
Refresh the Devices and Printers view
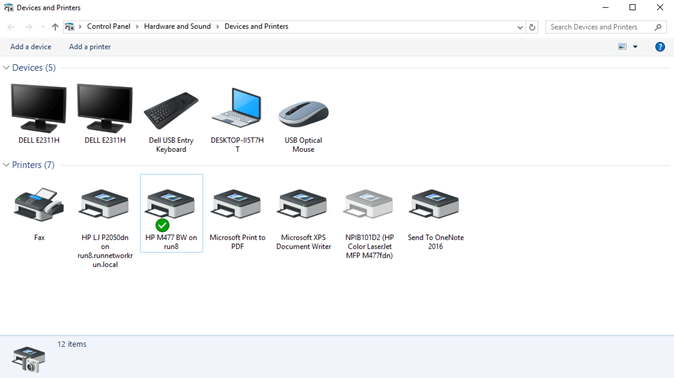[532, 27]
